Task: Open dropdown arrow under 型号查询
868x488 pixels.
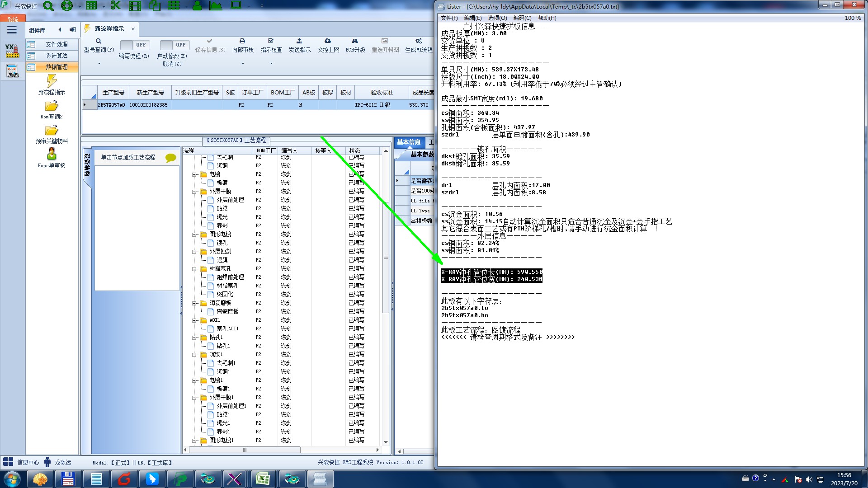Action: point(99,63)
